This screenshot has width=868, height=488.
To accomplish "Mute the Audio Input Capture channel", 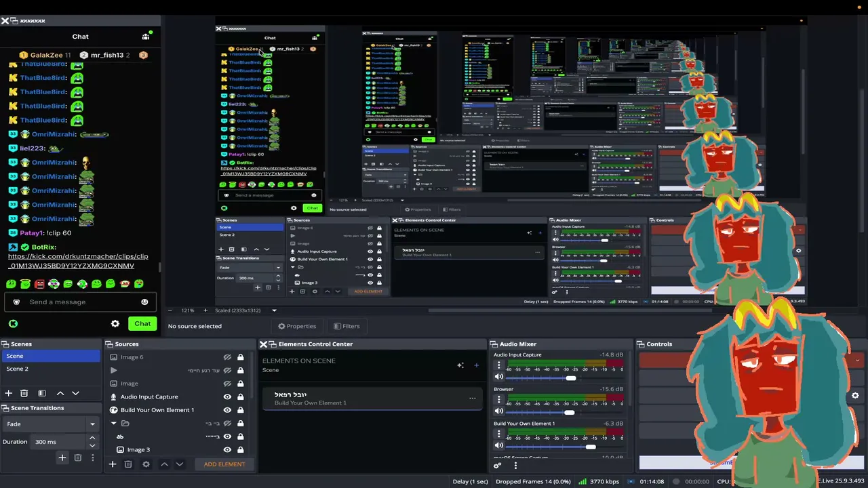I will point(499,377).
